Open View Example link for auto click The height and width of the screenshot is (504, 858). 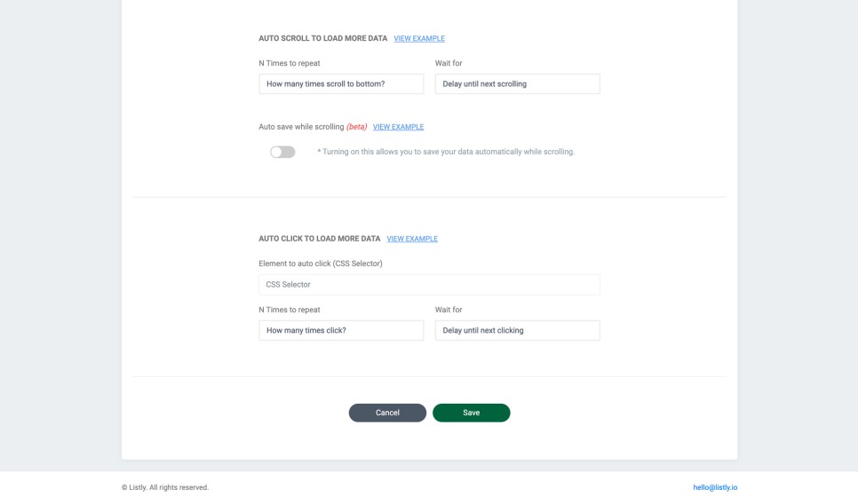[x=412, y=240]
